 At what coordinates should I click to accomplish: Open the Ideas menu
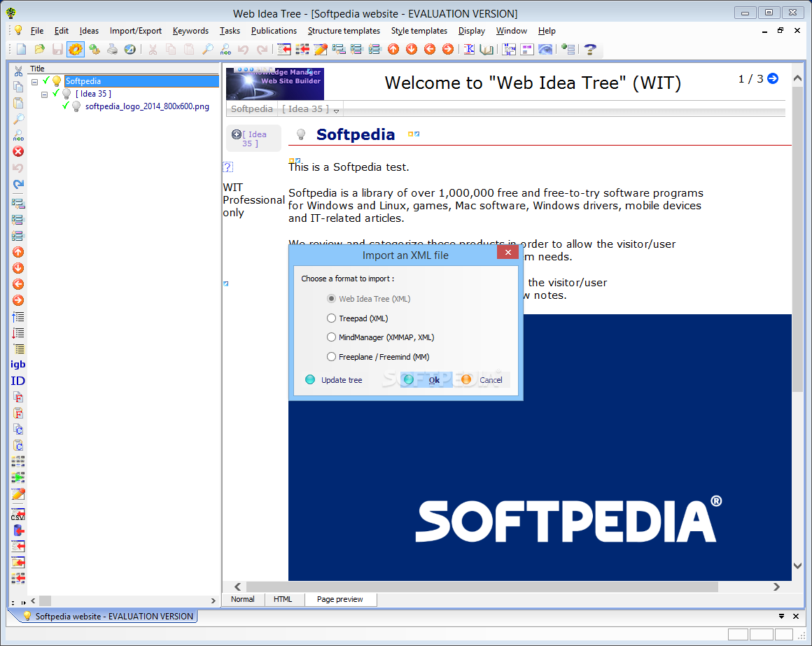pyautogui.click(x=89, y=31)
